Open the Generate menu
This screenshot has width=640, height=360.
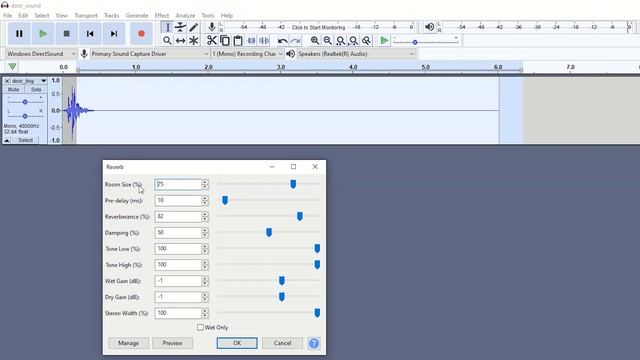coord(137,16)
